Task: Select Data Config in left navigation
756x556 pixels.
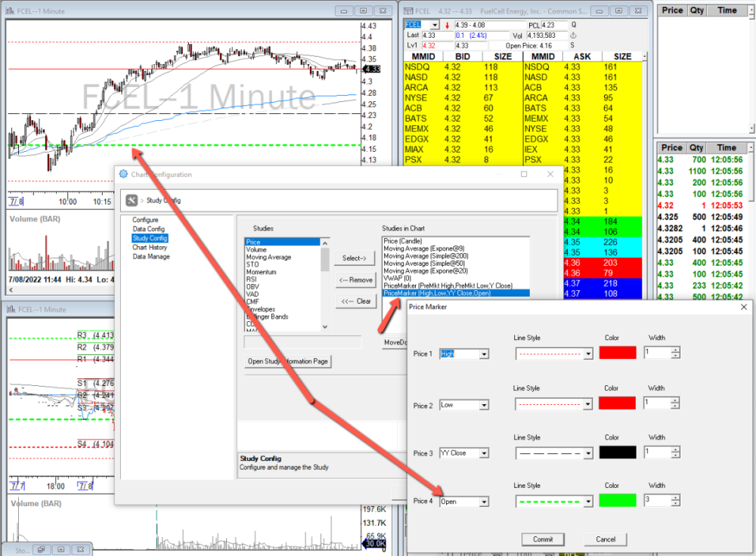Action: [x=148, y=229]
